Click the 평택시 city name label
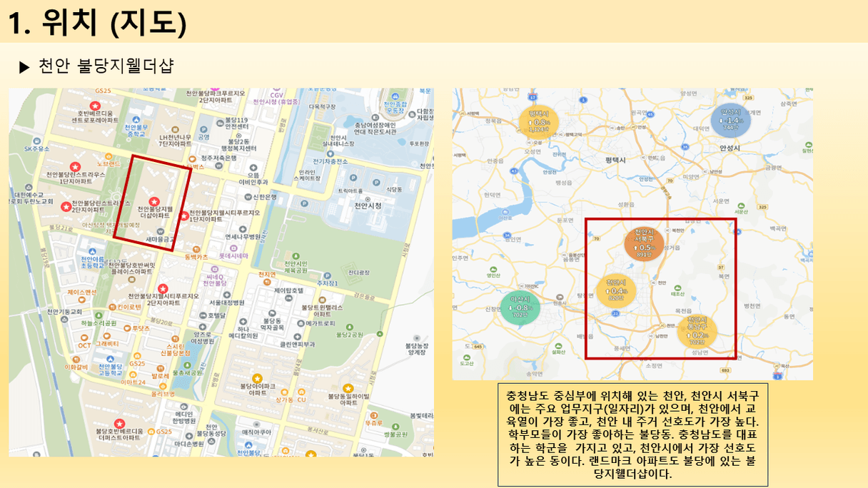This screenshot has width=868, height=488. [x=614, y=160]
